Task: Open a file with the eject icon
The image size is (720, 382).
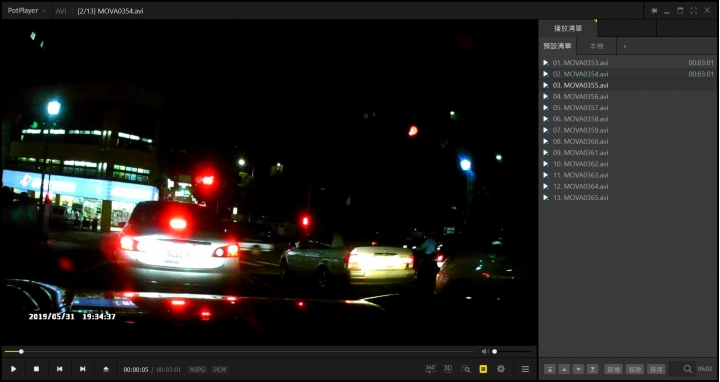Action: click(106, 369)
